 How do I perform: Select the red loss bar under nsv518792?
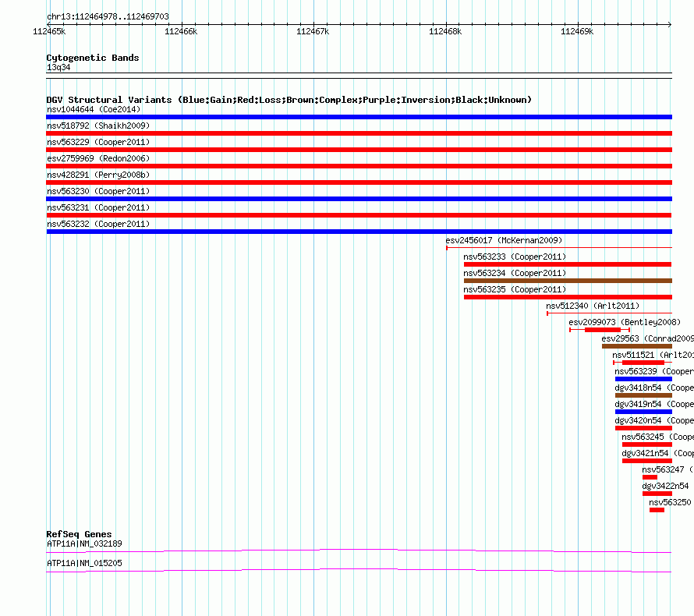[359, 133]
